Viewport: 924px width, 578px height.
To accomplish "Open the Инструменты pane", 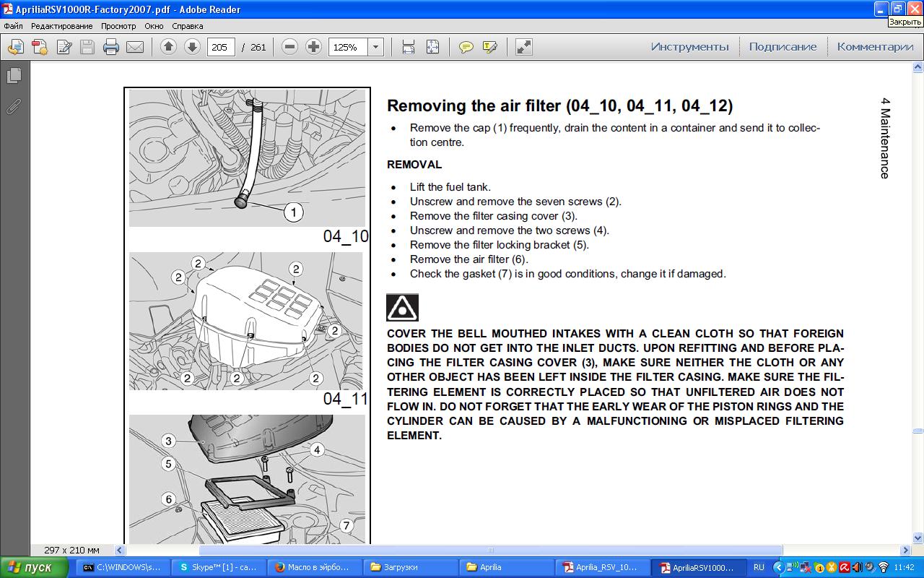I will 690,47.
